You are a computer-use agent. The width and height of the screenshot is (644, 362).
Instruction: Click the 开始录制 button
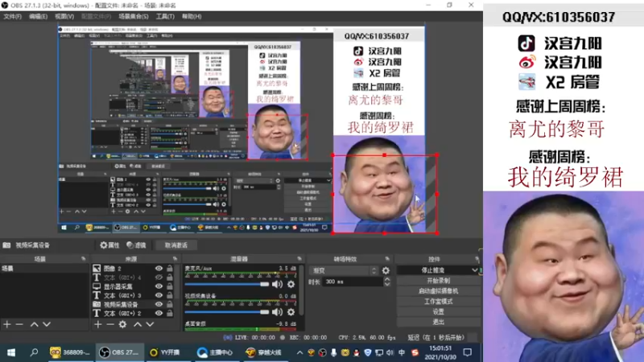[x=438, y=281]
